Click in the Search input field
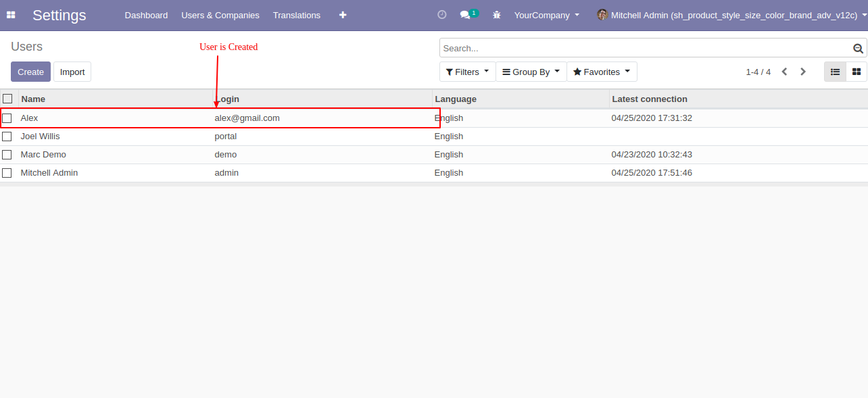This screenshot has height=398, width=868. 642,49
